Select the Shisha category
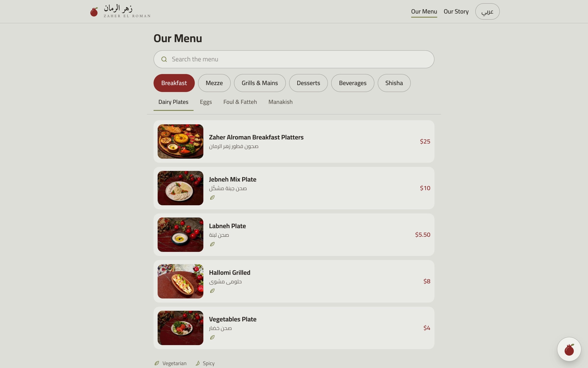The image size is (588, 368). pos(394,83)
